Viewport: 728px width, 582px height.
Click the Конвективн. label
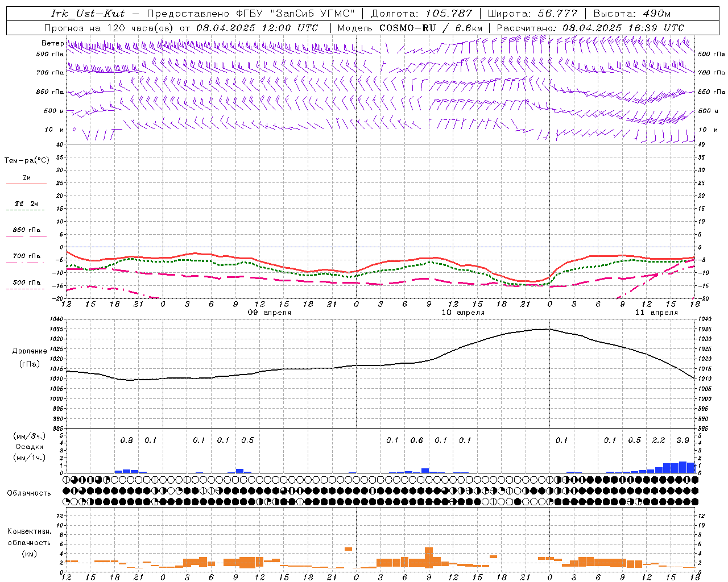(x=29, y=531)
